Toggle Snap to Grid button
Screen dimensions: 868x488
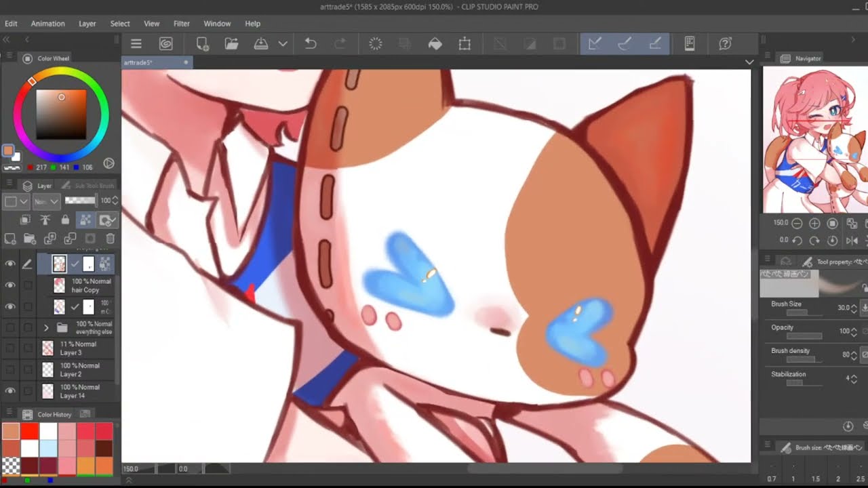pyautogui.click(x=655, y=44)
